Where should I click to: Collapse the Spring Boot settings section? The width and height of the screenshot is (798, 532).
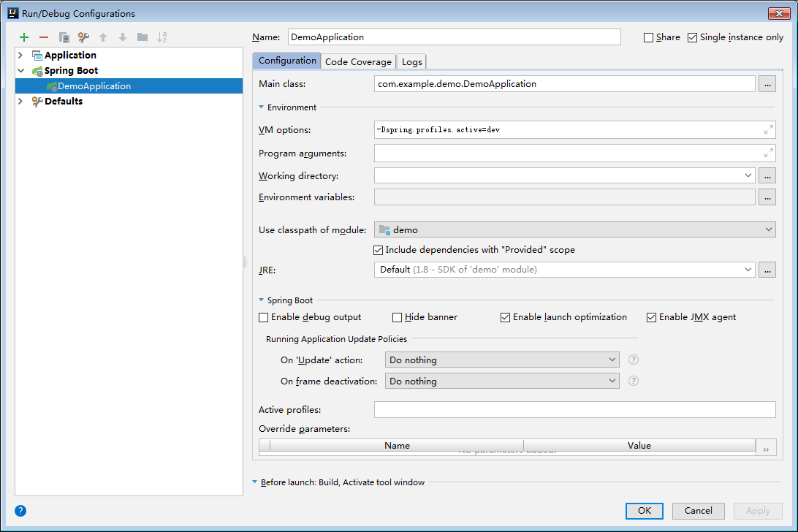[x=262, y=300]
